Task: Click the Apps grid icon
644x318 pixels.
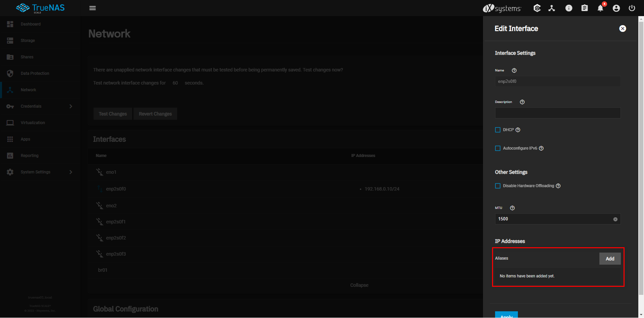Action: (x=10, y=139)
